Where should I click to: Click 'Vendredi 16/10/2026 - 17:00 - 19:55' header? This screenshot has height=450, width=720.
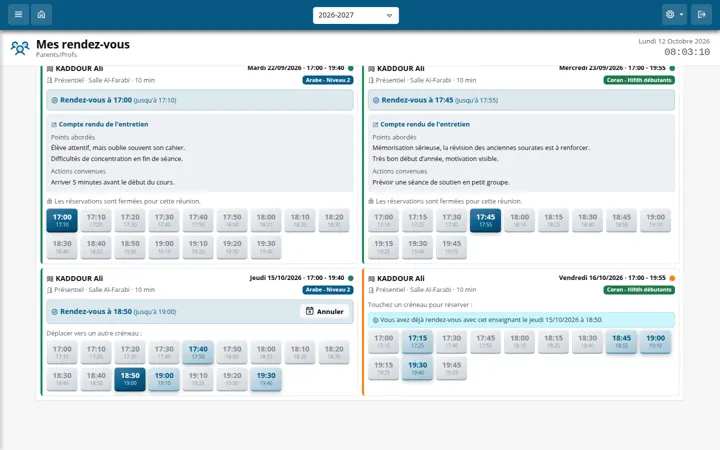612,278
